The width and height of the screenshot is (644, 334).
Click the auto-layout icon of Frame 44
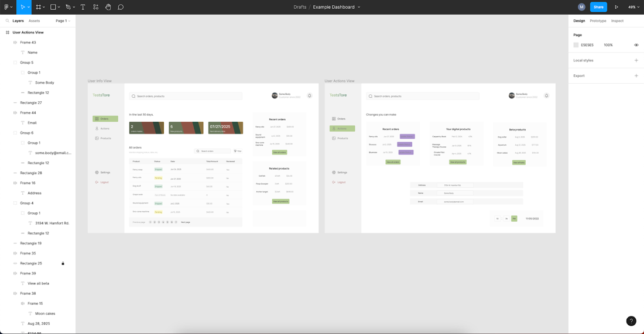(15, 113)
